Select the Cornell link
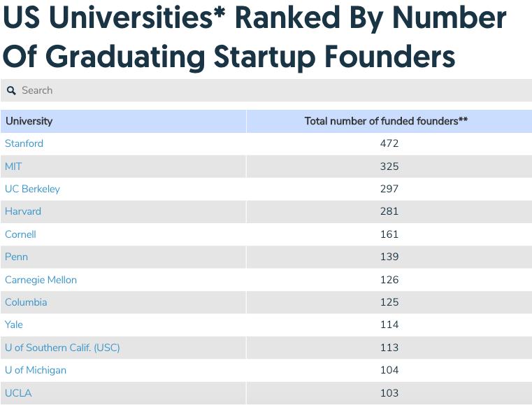The height and width of the screenshot is (405, 532). pyautogui.click(x=20, y=234)
